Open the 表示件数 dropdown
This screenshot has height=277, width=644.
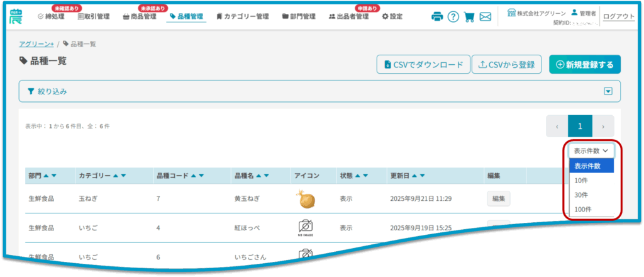[591, 150]
